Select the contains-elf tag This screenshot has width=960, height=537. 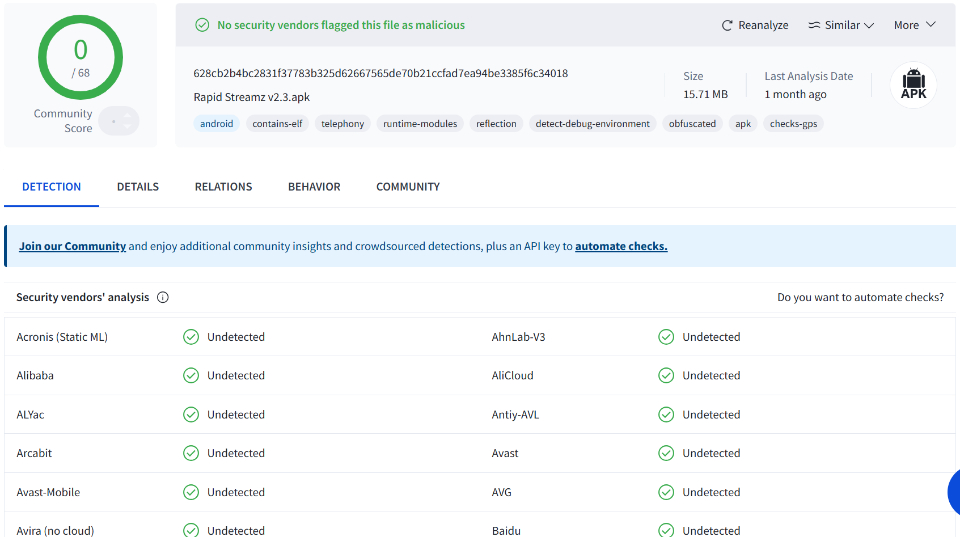pyautogui.click(x=277, y=124)
